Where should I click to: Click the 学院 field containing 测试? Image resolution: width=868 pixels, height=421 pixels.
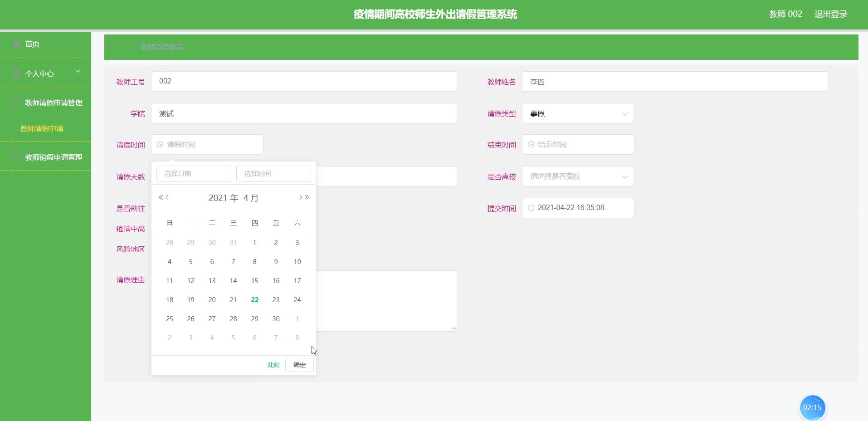pos(304,113)
